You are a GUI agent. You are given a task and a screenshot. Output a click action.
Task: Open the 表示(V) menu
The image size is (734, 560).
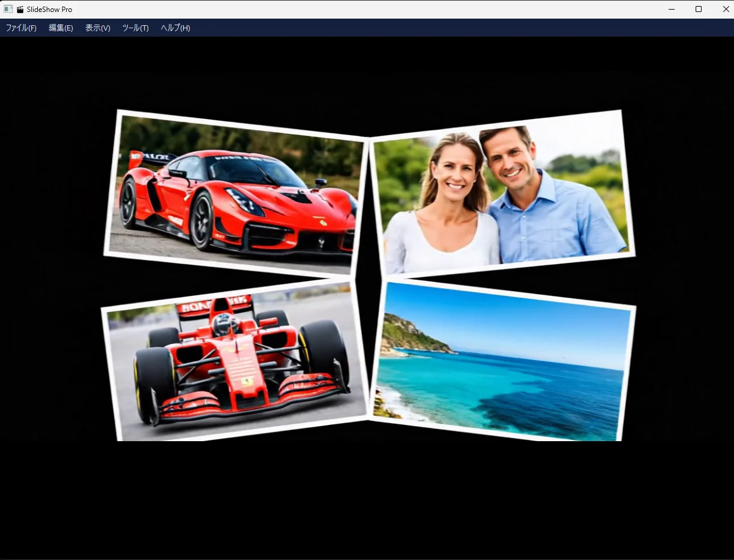pyautogui.click(x=98, y=28)
